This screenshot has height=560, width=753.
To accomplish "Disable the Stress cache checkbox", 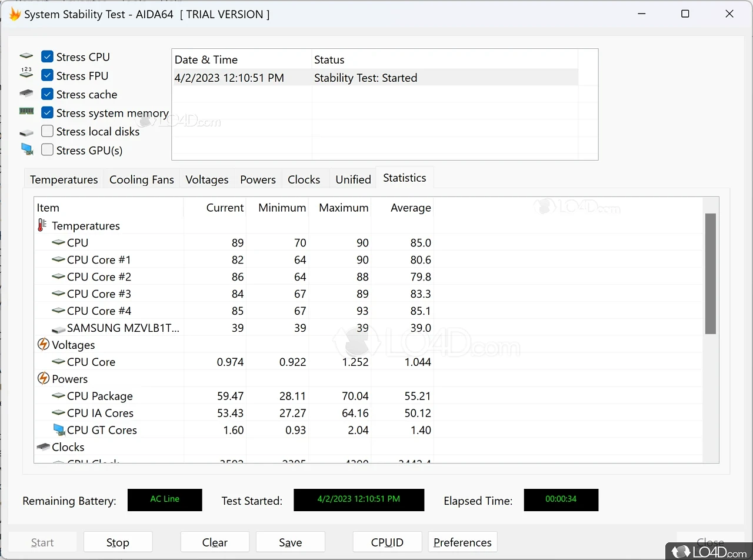I will (48, 94).
